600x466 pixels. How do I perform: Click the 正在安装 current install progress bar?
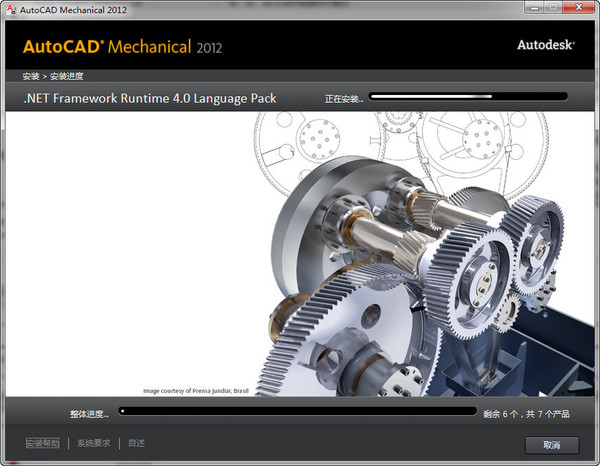(x=467, y=97)
